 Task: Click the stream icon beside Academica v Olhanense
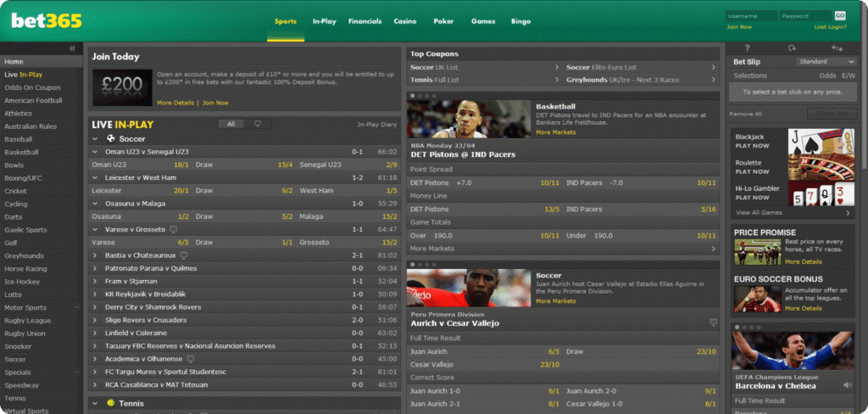pyautogui.click(x=191, y=359)
